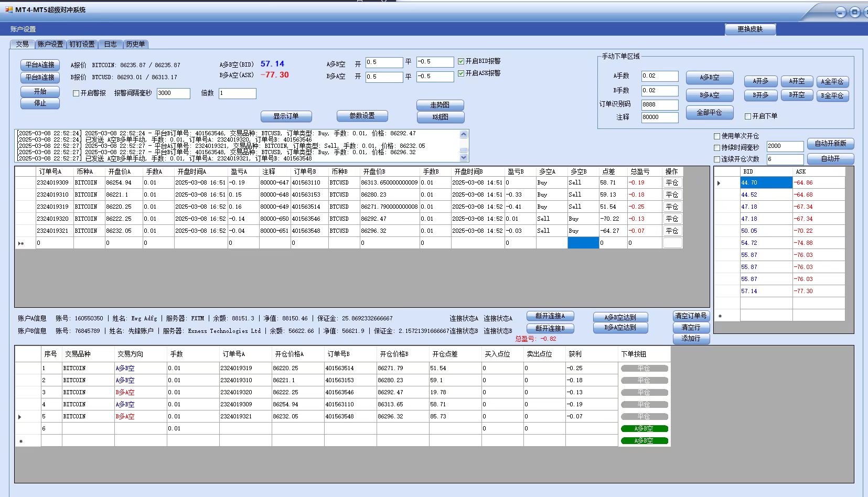This screenshot has width=868, height=497.
Task: Open the K线图 chart
Action: coord(440,117)
